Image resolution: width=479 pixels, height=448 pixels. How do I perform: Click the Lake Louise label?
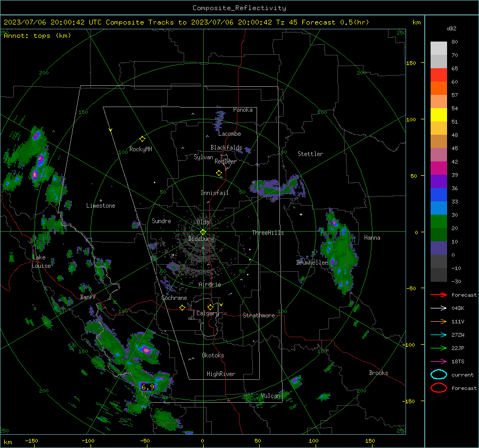[41, 262]
